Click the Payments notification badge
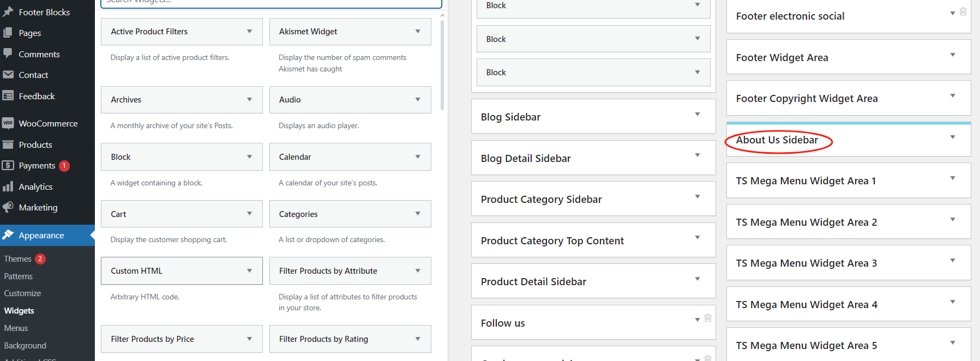The width and height of the screenshot is (980, 361). pos(64,166)
